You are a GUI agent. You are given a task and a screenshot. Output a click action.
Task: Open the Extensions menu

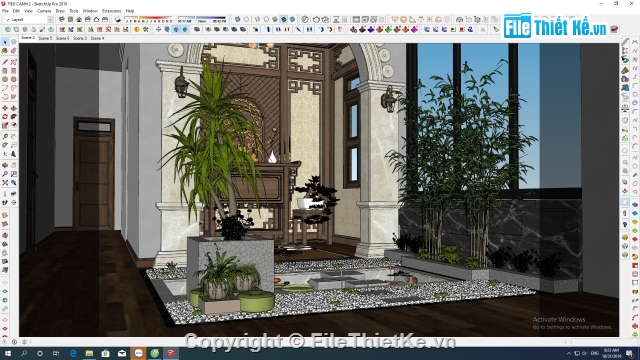[x=111, y=11]
